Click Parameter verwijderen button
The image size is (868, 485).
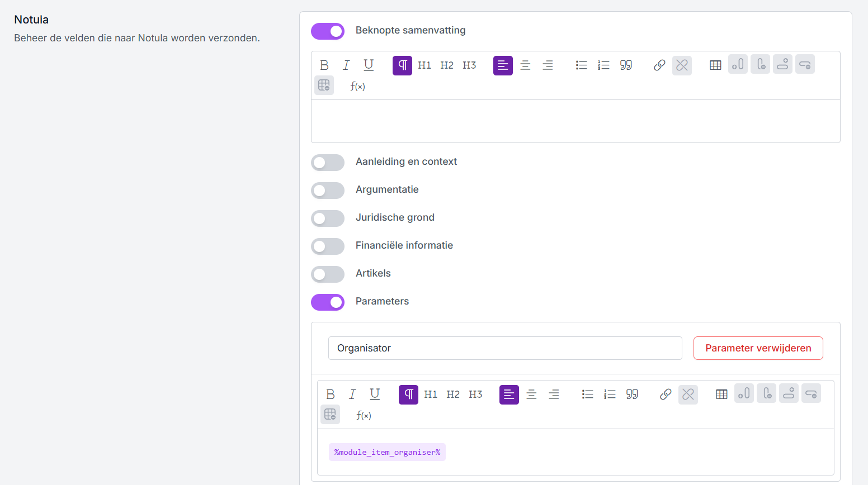(758, 348)
